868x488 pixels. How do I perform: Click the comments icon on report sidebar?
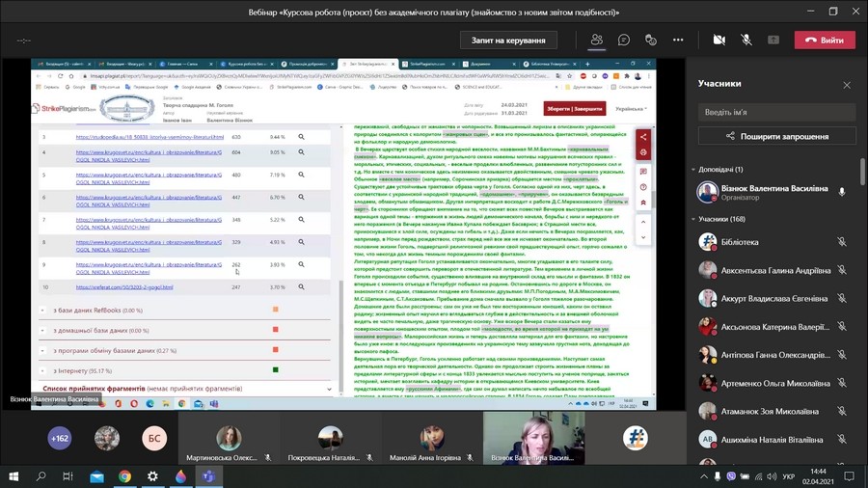pos(643,172)
